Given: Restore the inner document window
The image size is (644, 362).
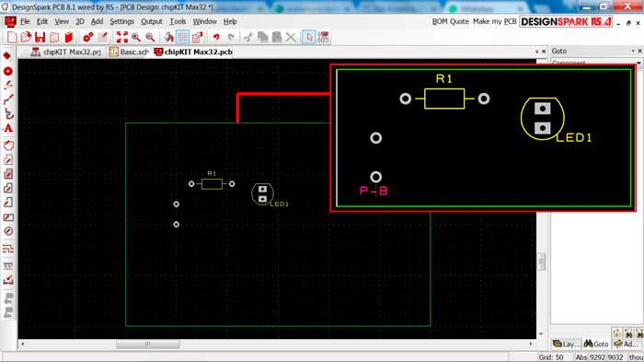Looking at the screenshot, I should coord(628,23).
